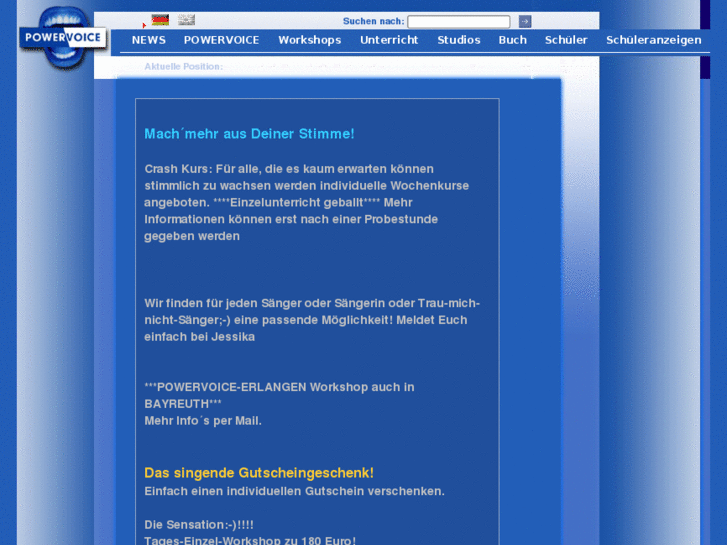
Task: Click heading 'Das singende Gutscheingeschenk!'
Action: click(259, 473)
